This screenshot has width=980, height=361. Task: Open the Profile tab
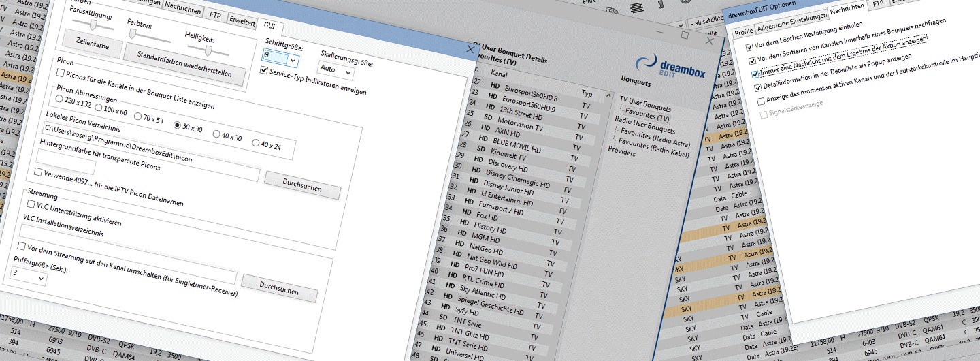[x=744, y=31]
